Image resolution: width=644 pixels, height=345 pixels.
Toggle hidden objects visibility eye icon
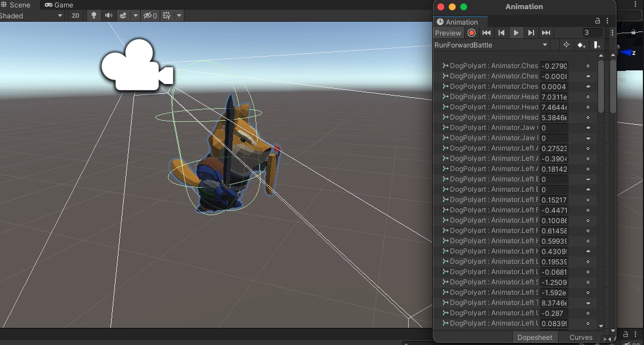click(150, 15)
